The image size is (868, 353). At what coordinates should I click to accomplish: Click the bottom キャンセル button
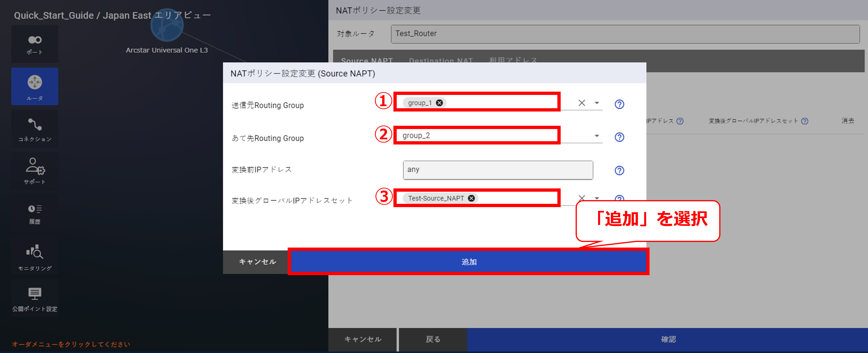click(x=363, y=339)
